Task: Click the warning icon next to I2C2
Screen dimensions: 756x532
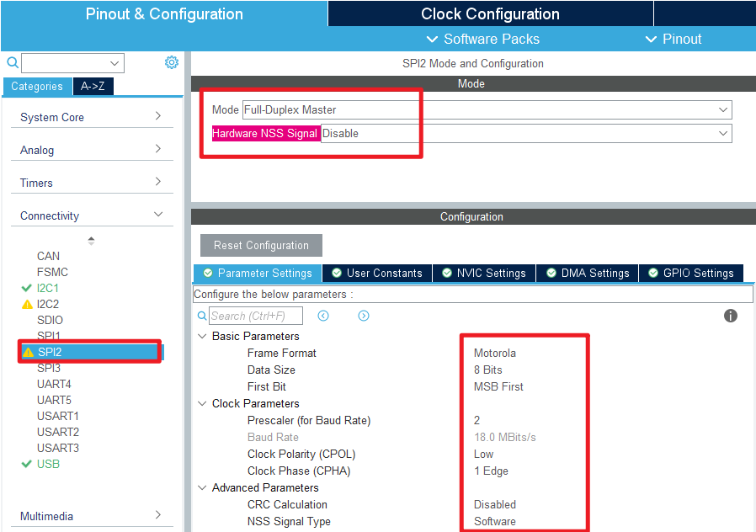Action: pyautogui.click(x=27, y=305)
